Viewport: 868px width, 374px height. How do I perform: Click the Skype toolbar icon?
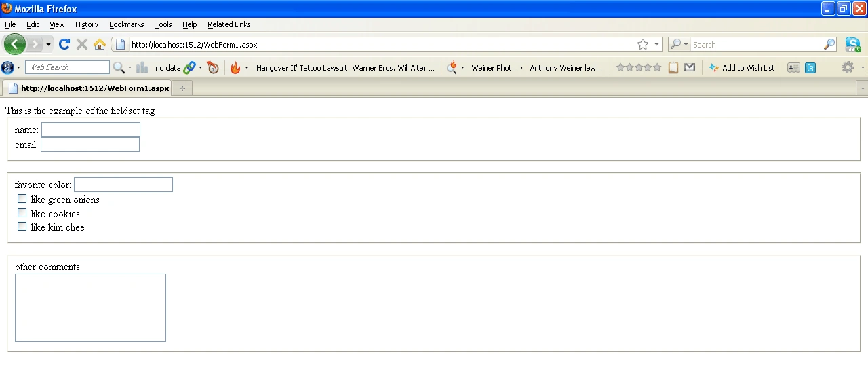tap(852, 44)
